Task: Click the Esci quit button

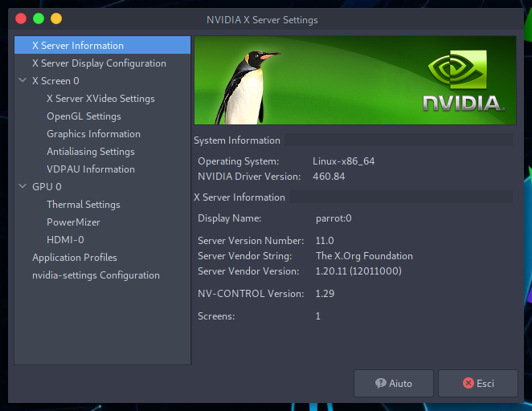Action: tap(478, 384)
